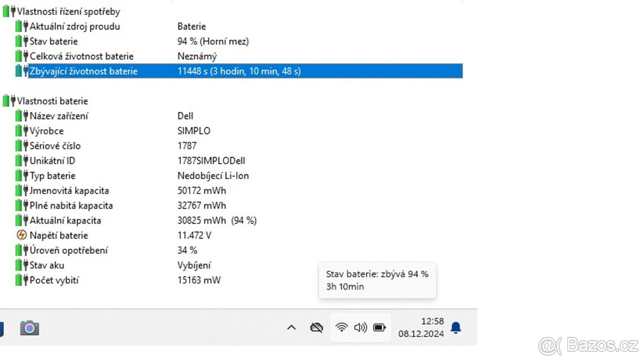The width and height of the screenshot is (644, 361).
Task: Click the tooltip showing Stav baterie zbývá 94 %
Action: pyautogui.click(x=377, y=280)
